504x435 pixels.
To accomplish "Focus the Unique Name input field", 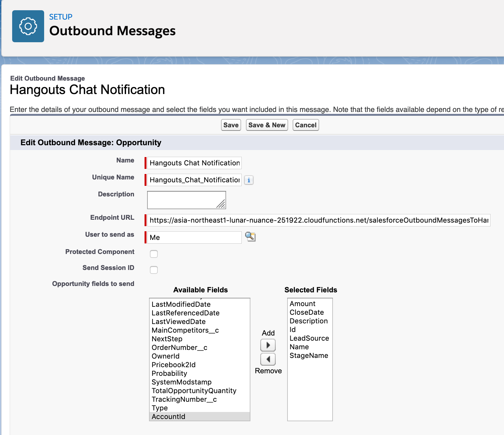I will [x=194, y=180].
